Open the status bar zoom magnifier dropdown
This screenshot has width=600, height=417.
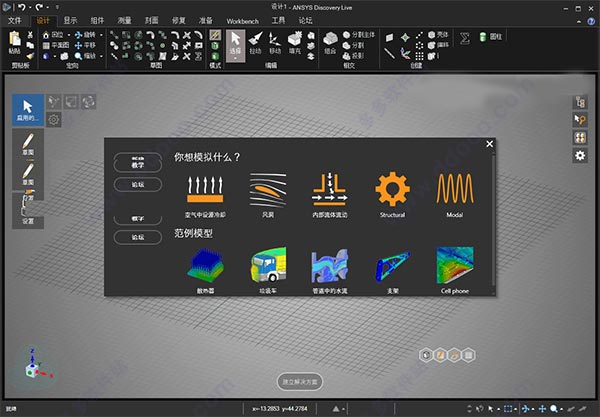click(x=561, y=409)
